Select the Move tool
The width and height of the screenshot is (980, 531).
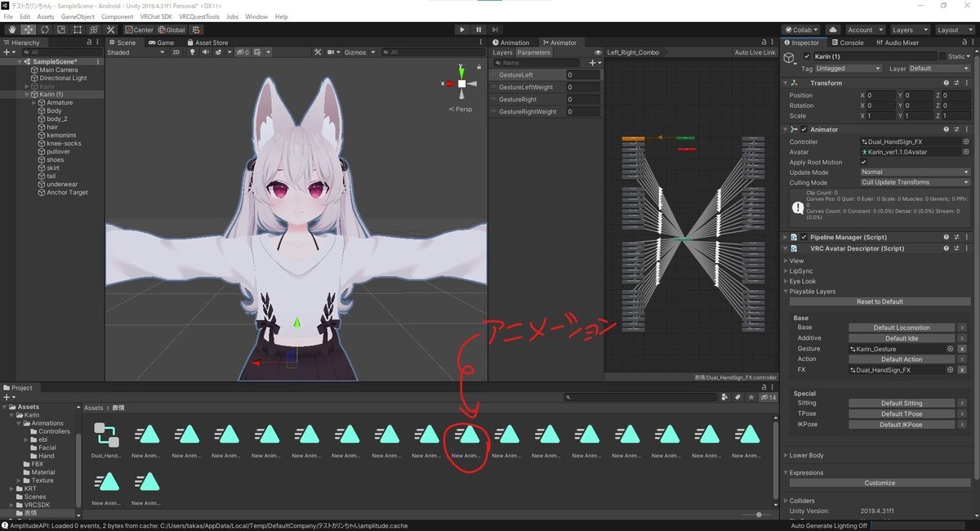28,29
